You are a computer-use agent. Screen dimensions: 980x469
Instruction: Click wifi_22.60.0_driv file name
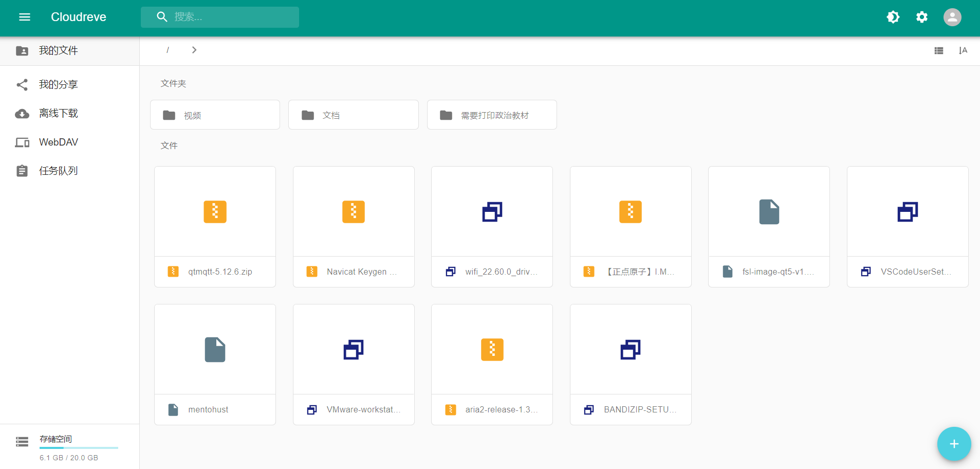coord(501,272)
